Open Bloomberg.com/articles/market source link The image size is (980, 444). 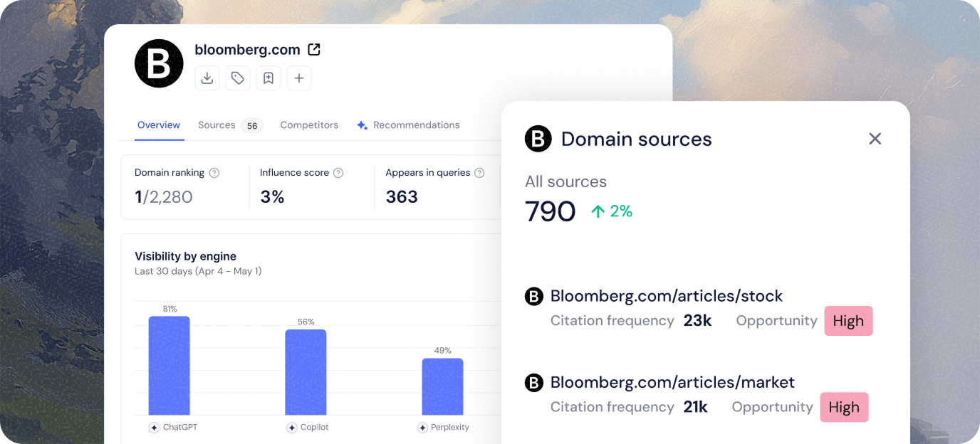click(x=672, y=382)
